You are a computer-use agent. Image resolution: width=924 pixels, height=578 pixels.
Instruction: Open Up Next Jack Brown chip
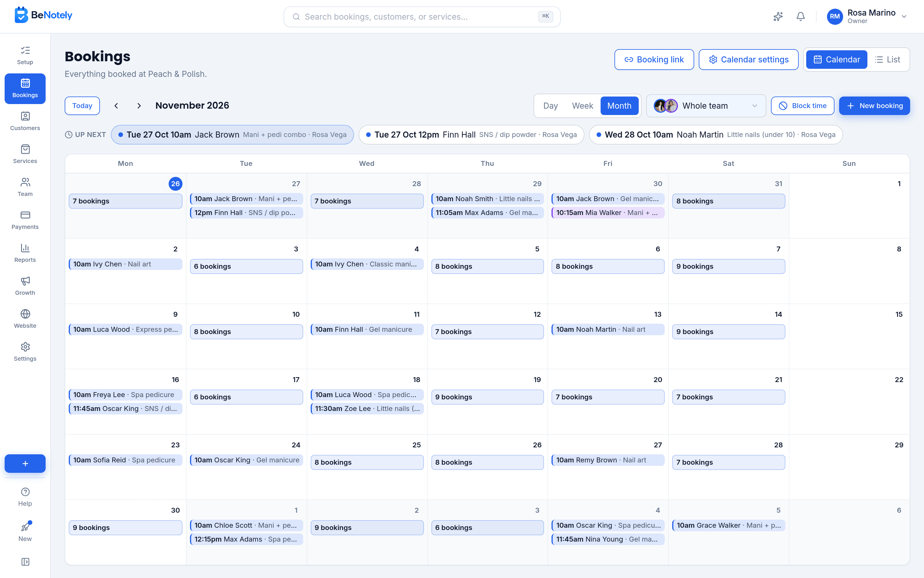(232, 135)
